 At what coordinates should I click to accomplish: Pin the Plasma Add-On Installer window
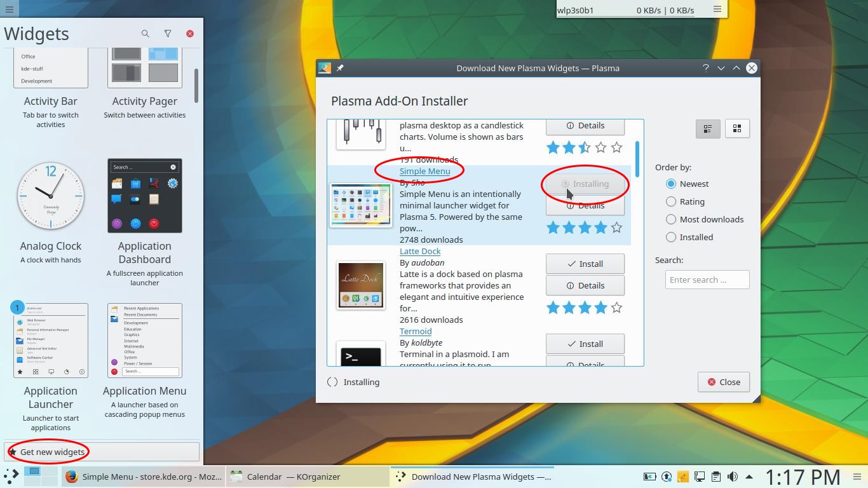point(340,68)
